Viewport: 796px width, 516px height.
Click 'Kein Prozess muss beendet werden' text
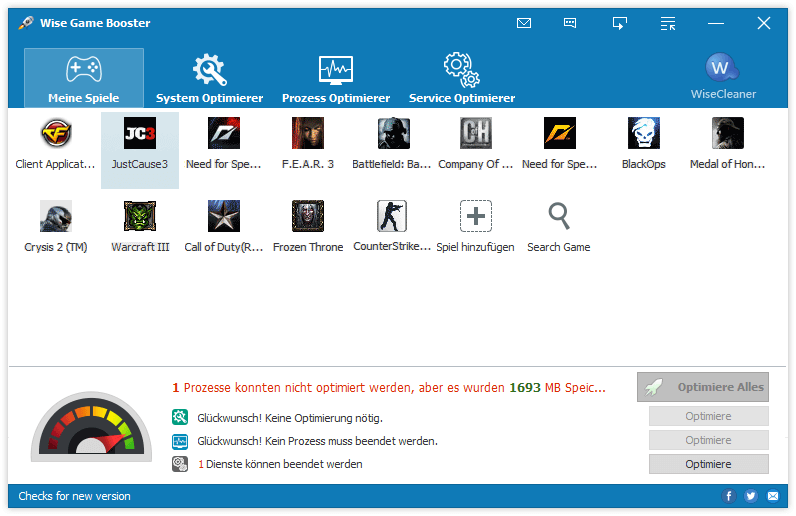tap(351, 441)
